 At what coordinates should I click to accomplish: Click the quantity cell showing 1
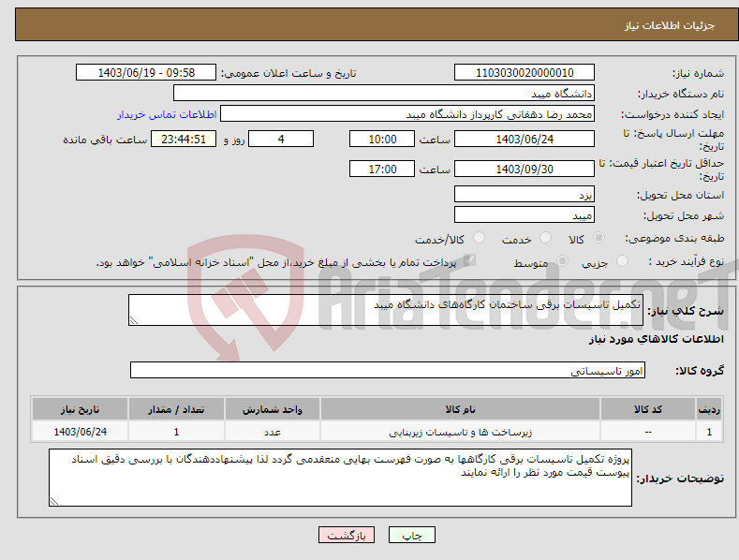tap(176, 432)
